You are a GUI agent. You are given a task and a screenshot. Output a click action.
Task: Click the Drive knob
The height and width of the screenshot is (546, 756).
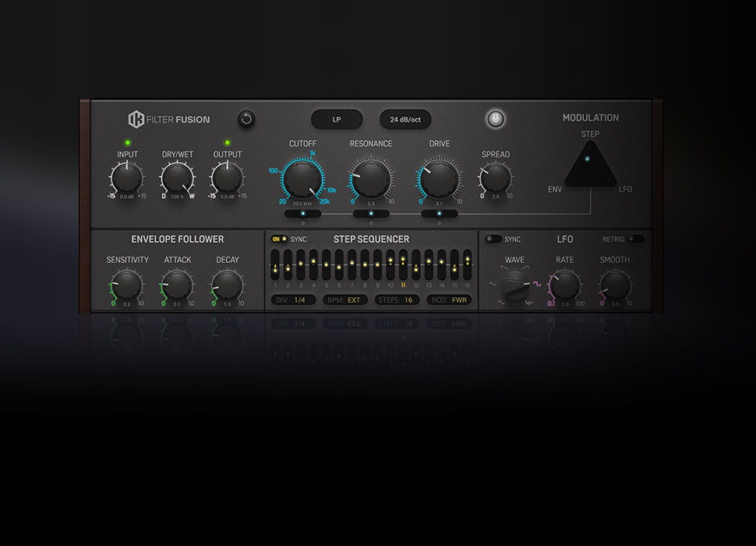[440, 178]
